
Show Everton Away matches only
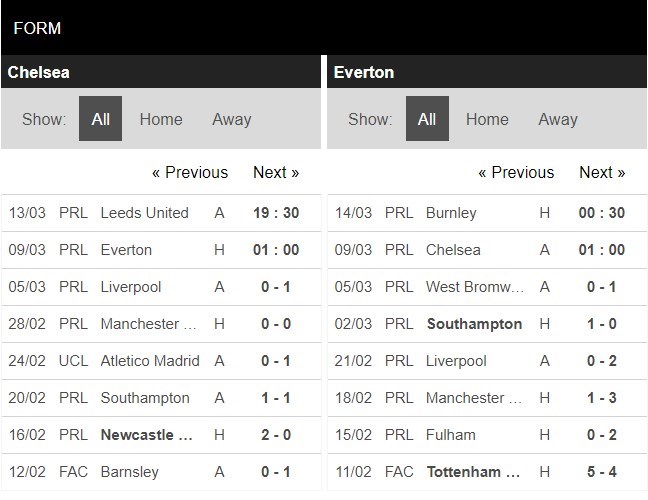click(558, 119)
